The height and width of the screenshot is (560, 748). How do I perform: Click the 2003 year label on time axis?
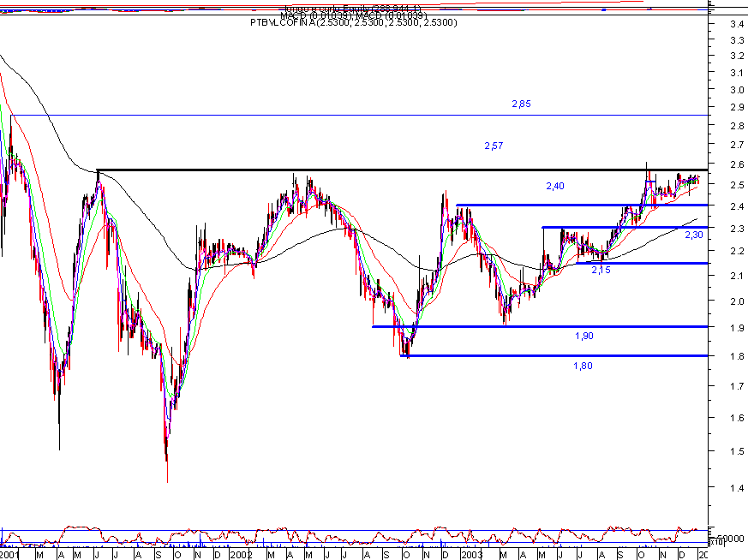pyautogui.click(x=472, y=555)
